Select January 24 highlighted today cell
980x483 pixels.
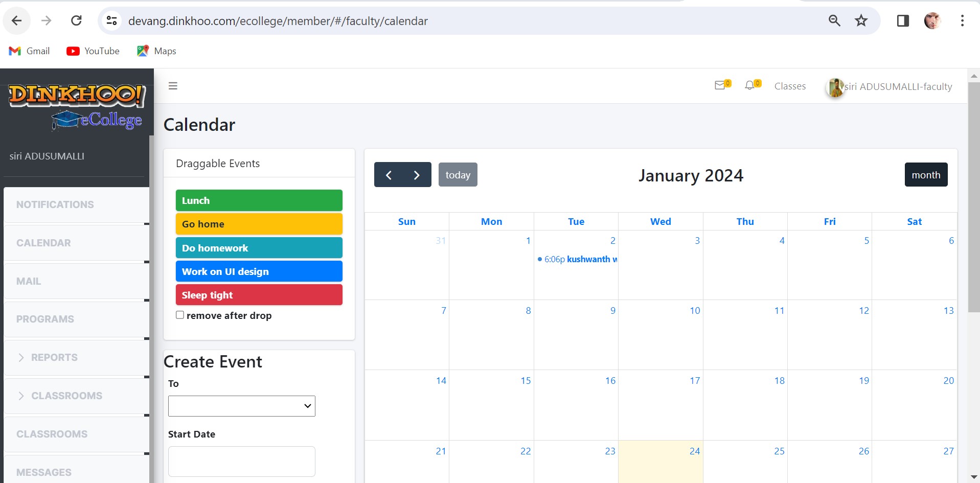click(660, 462)
